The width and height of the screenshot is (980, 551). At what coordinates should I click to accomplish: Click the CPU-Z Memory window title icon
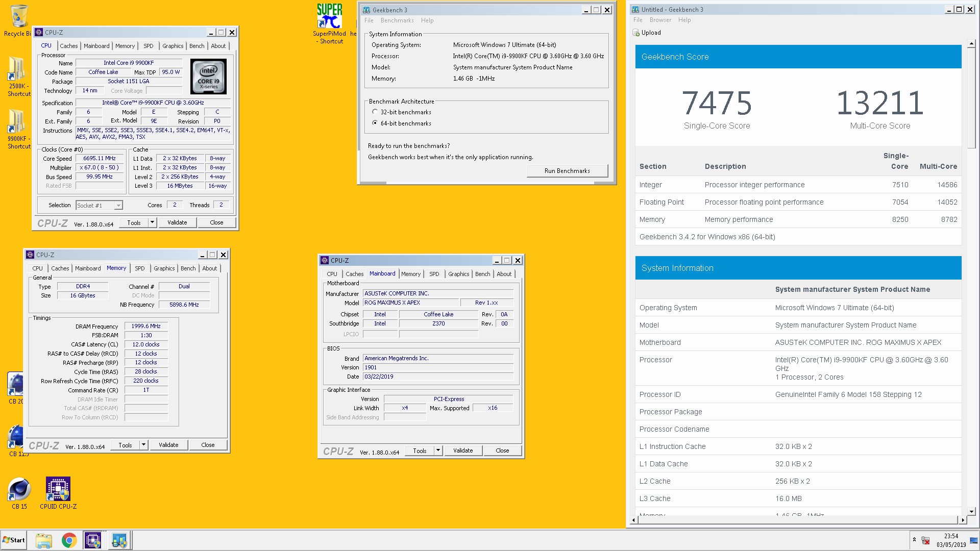click(x=30, y=255)
